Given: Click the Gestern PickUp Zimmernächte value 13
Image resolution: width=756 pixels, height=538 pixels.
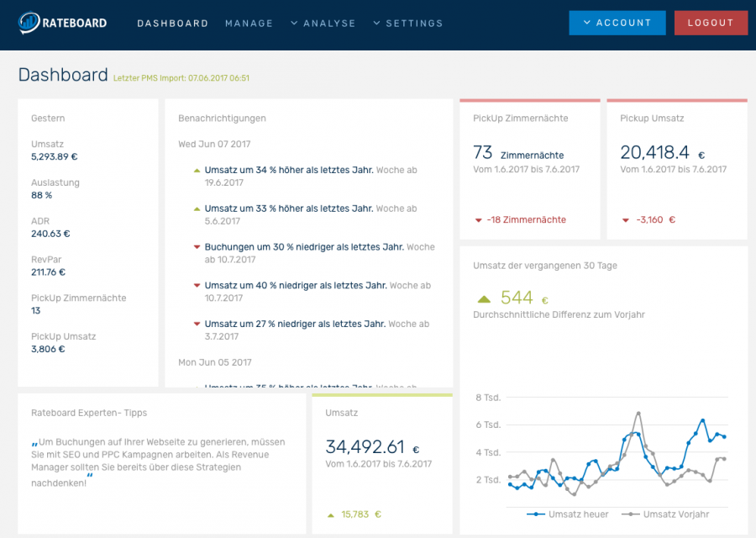Looking at the screenshot, I should 36,311.
